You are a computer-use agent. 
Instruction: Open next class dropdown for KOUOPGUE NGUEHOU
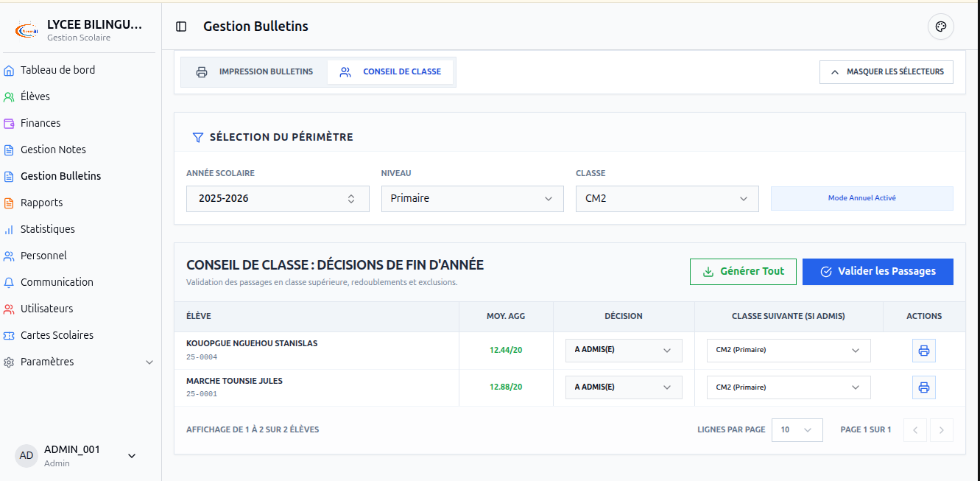click(789, 351)
